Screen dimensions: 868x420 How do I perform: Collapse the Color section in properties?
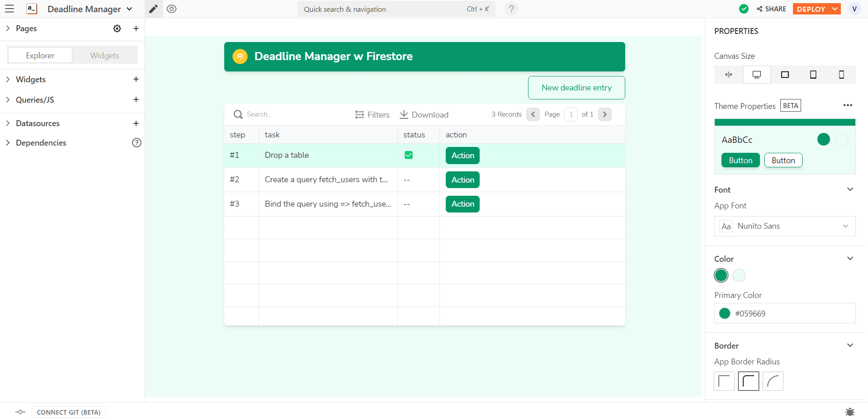850,259
